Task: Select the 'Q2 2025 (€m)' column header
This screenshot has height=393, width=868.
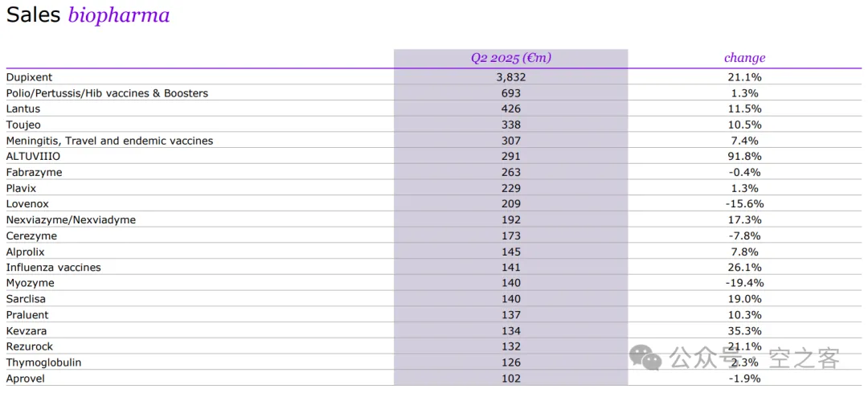Action: 510,58
